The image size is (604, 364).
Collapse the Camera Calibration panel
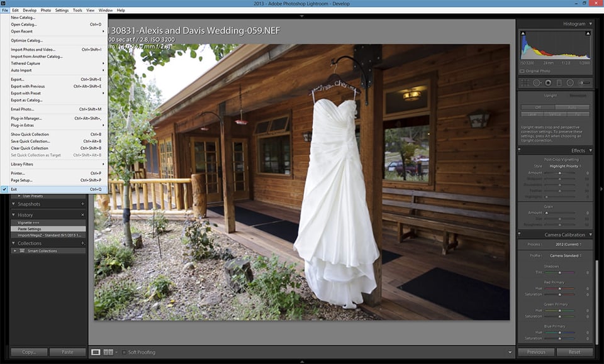(x=591, y=234)
